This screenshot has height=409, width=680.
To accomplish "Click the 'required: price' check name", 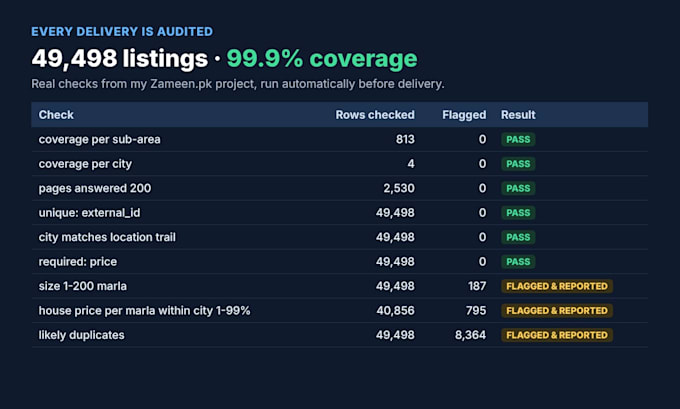I will coord(78,262).
